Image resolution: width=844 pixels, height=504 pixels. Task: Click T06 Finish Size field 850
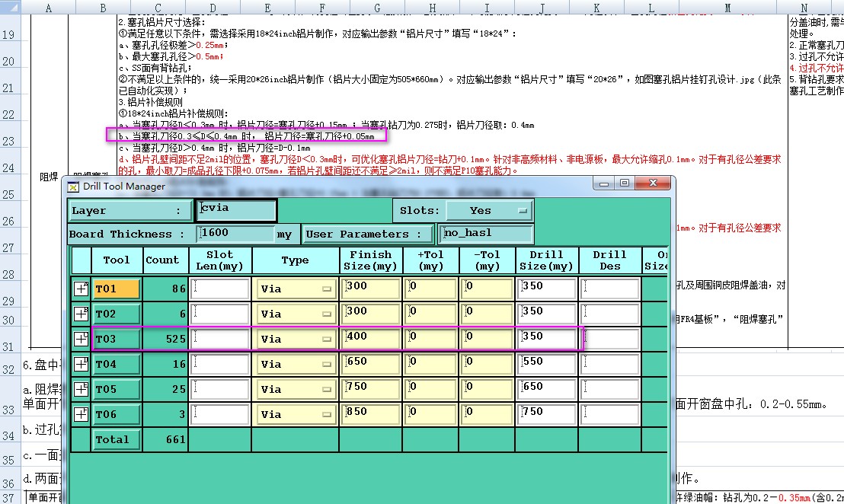(371, 414)
